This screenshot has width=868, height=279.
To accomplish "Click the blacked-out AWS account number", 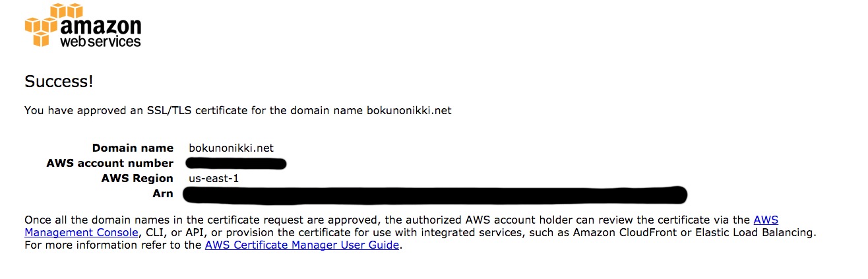I will [235, 163].
